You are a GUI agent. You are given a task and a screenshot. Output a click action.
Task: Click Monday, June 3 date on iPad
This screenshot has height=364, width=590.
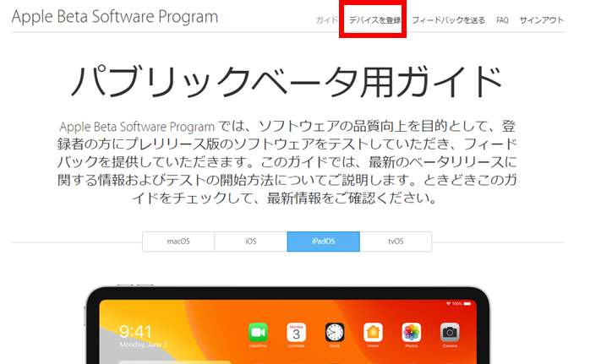(x=144, y=345)
